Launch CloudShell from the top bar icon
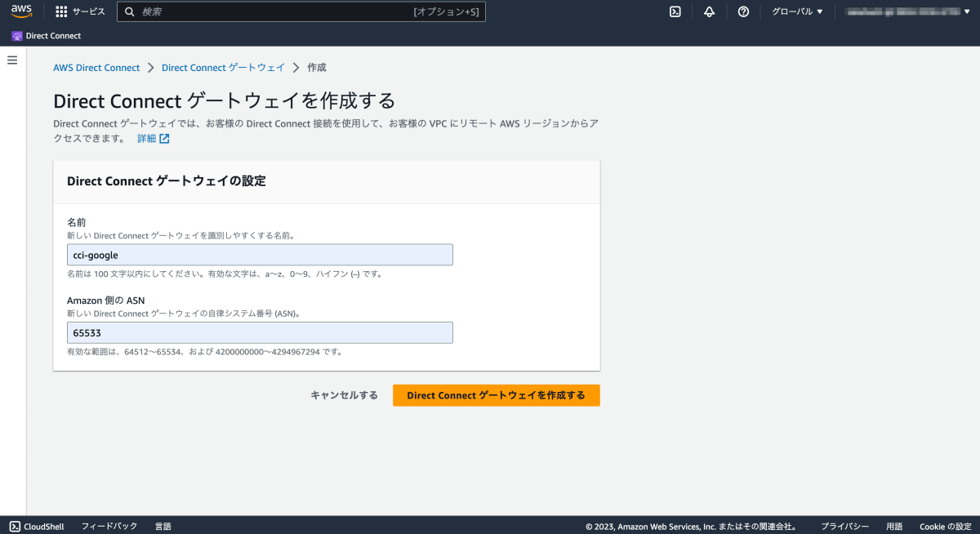This screenshot has width=980, height=534. [x=675, y=11]
